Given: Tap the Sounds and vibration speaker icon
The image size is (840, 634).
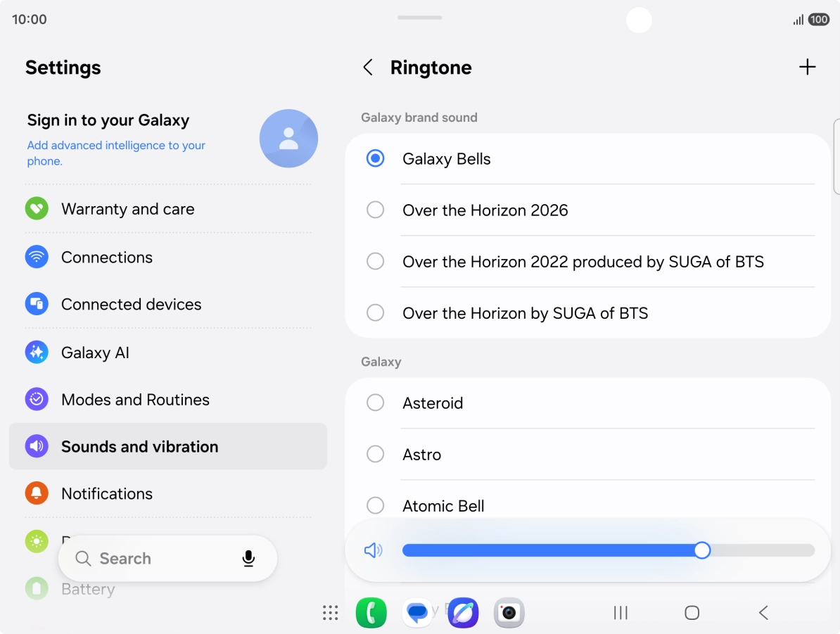Looking at the screenshot, I should [37, 446].
